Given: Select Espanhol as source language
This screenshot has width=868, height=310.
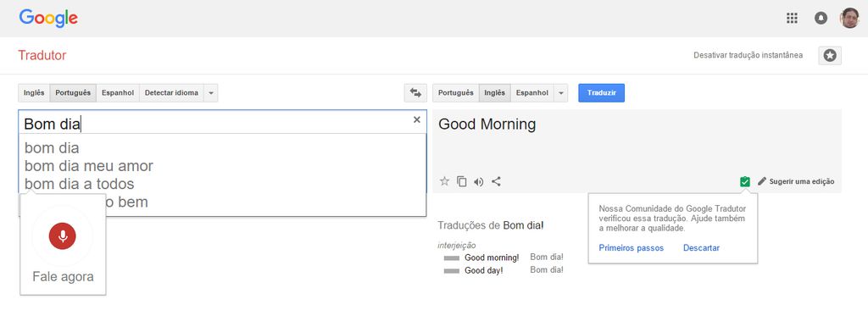Looking at the screenshot, I should coord(118,93).
